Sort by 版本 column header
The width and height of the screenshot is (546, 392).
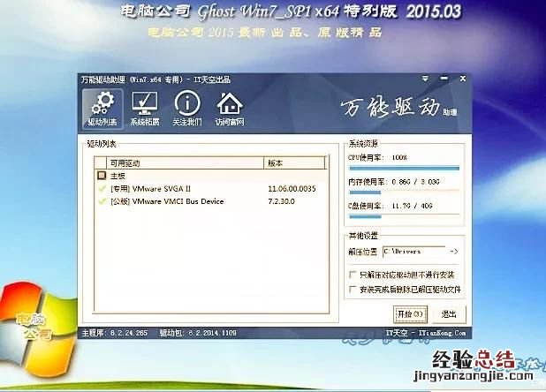294,162
